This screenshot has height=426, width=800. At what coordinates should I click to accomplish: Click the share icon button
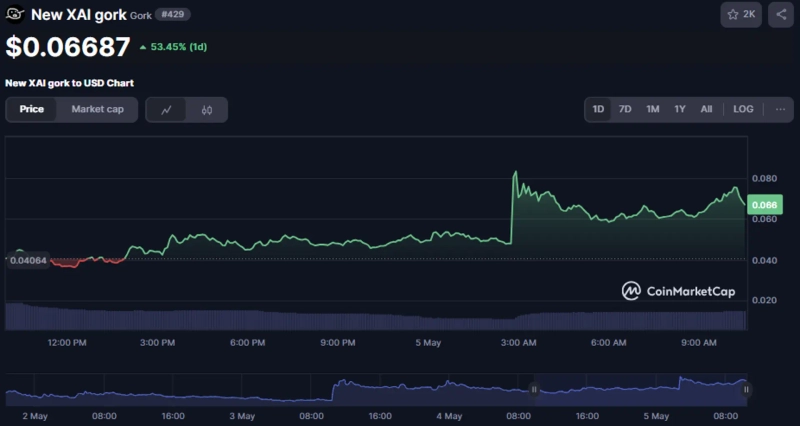coord(781,14)
